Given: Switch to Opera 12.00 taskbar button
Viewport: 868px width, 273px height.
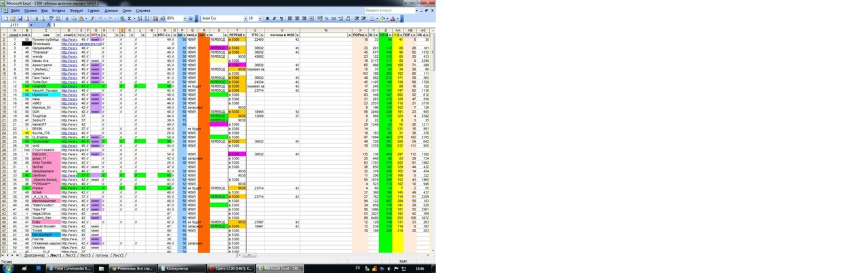Looking at the screenshot, I should tap(231, 268).
